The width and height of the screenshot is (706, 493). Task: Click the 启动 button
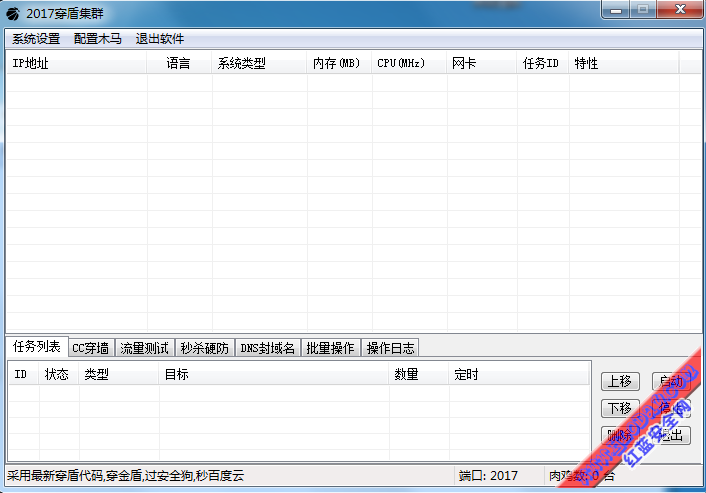tap(671, 382)
